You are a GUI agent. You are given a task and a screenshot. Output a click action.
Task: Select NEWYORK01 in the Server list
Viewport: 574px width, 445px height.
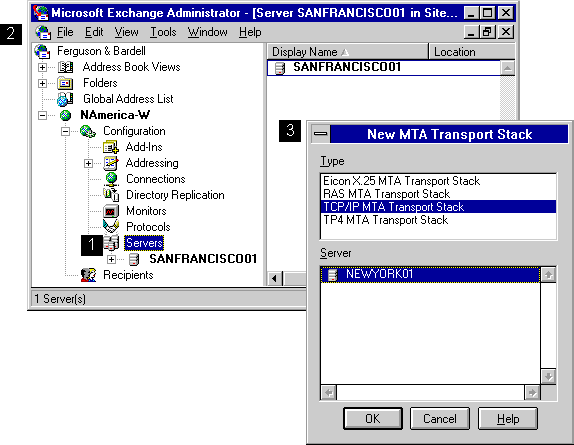[x=430, y=274]
